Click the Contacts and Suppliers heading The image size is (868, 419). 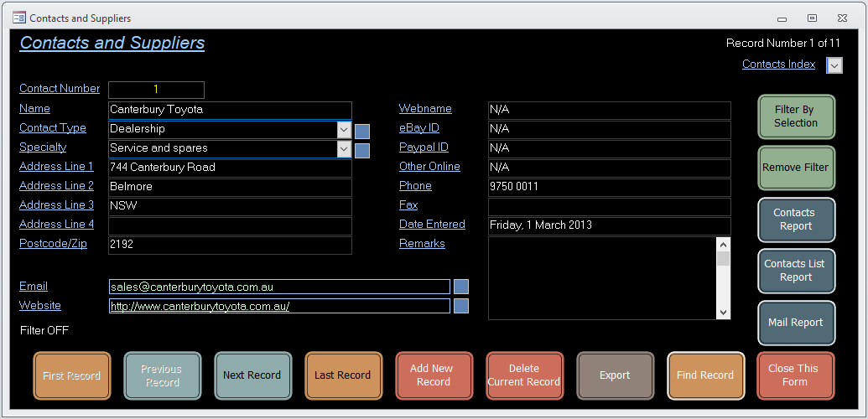112,44
